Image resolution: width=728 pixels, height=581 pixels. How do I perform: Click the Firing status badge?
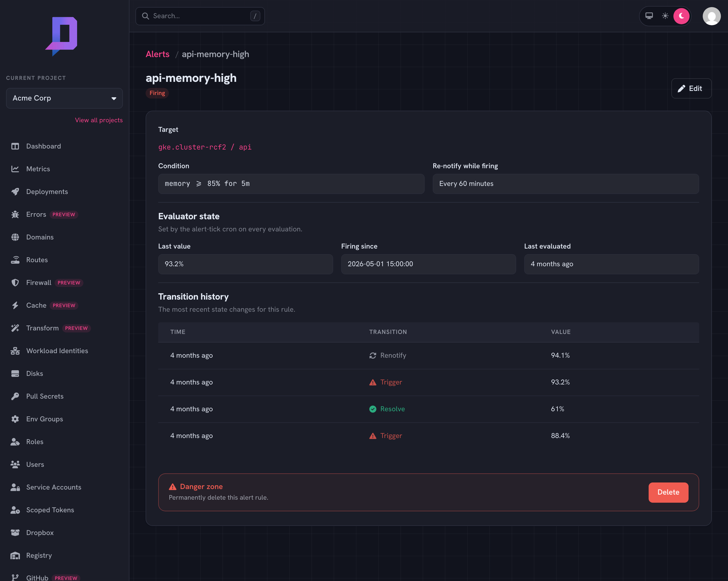157,93
